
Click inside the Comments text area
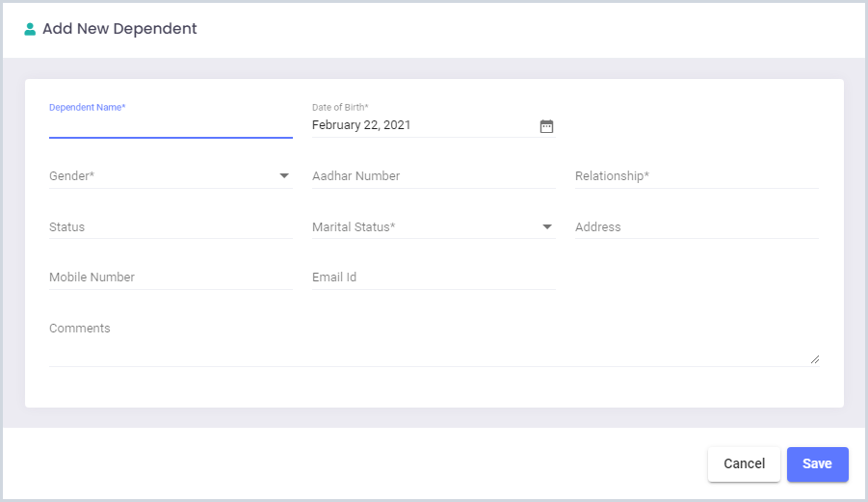pyautogui.click(x=434, y=342)
